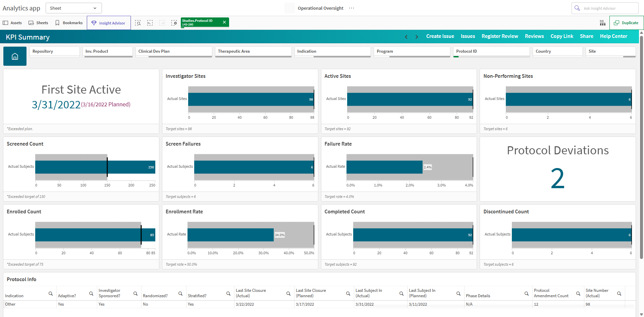Open the Assets tab
Image resolution: width=644 pixels, height=317 pixels.
pos(12,23)
